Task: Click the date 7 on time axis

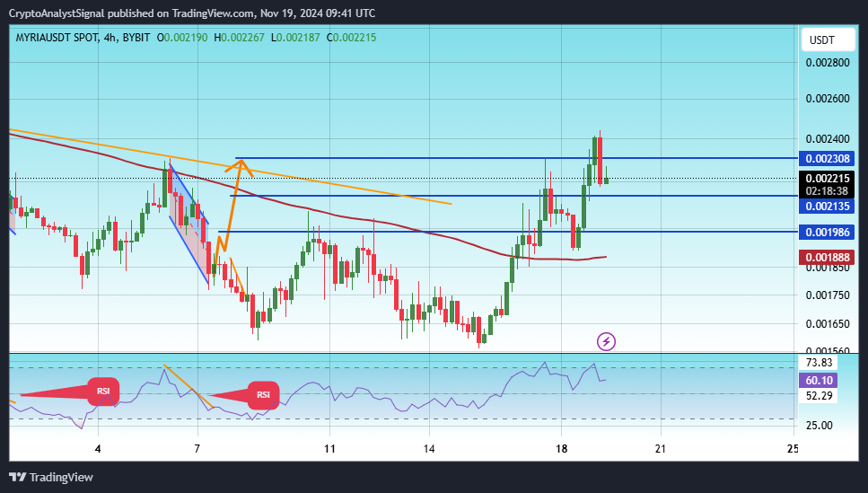Action: (197, 448)
